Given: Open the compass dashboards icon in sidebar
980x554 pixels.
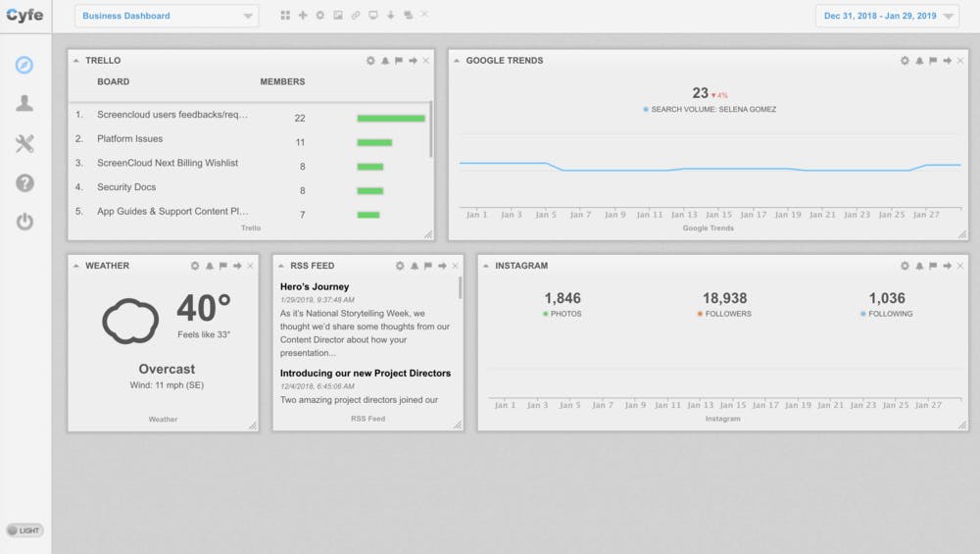Looking at the screenshot, I should [x=24, y=65].
